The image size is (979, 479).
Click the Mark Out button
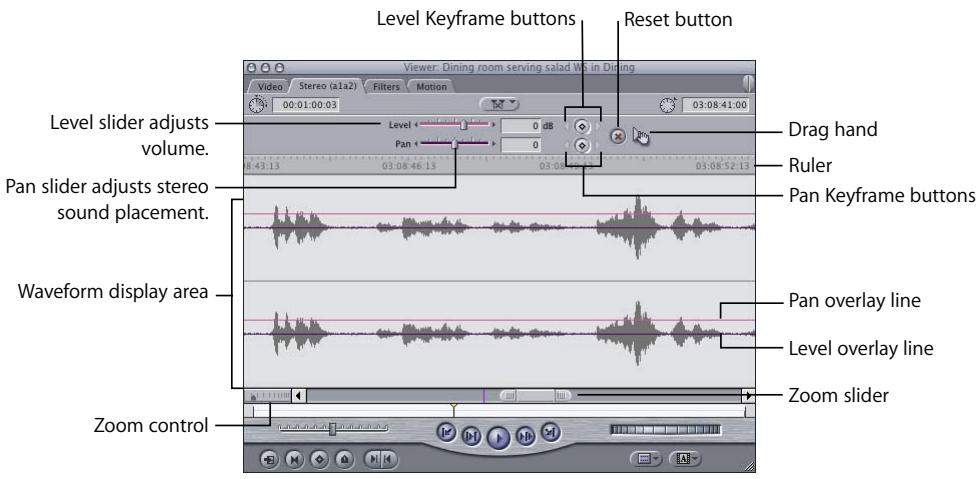390,460
